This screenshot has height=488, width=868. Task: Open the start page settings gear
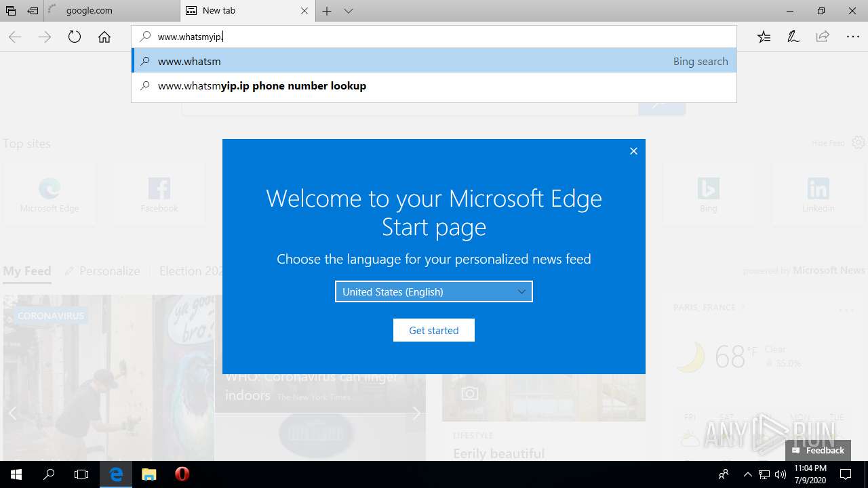coord(859,142)
